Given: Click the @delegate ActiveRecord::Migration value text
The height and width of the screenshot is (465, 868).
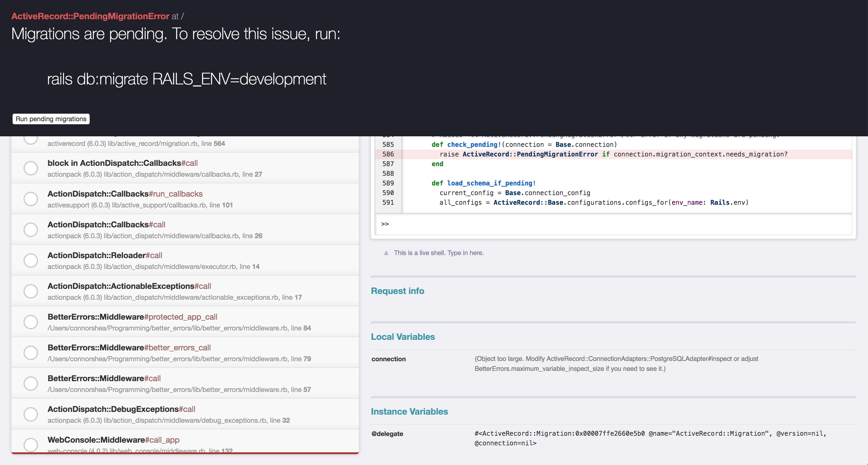Looking at the screenshot, I should [650, 438].
